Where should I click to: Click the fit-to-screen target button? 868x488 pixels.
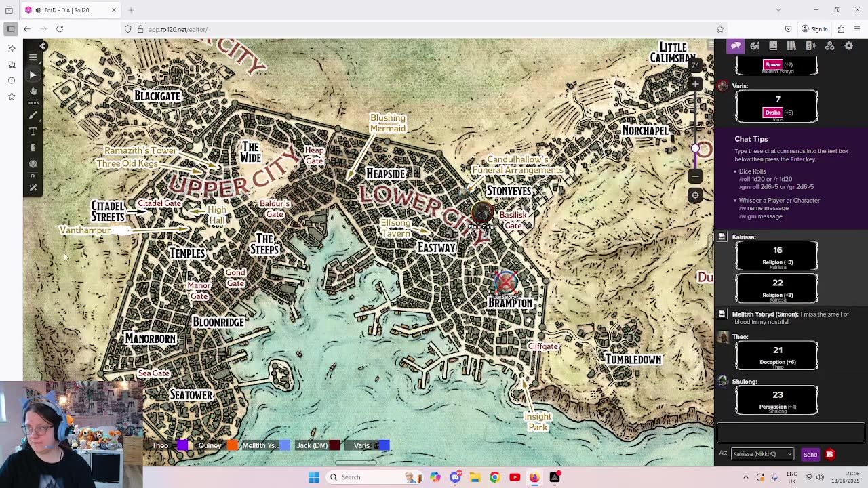tap(695, 195)
